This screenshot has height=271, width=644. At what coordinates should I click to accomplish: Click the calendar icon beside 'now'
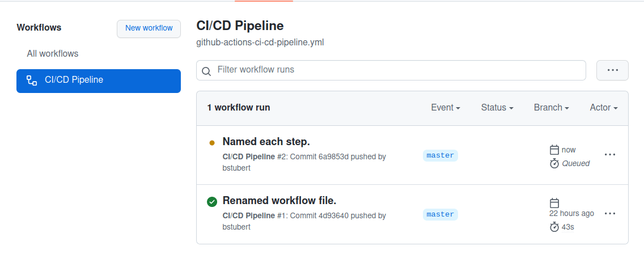coord(554,150)
